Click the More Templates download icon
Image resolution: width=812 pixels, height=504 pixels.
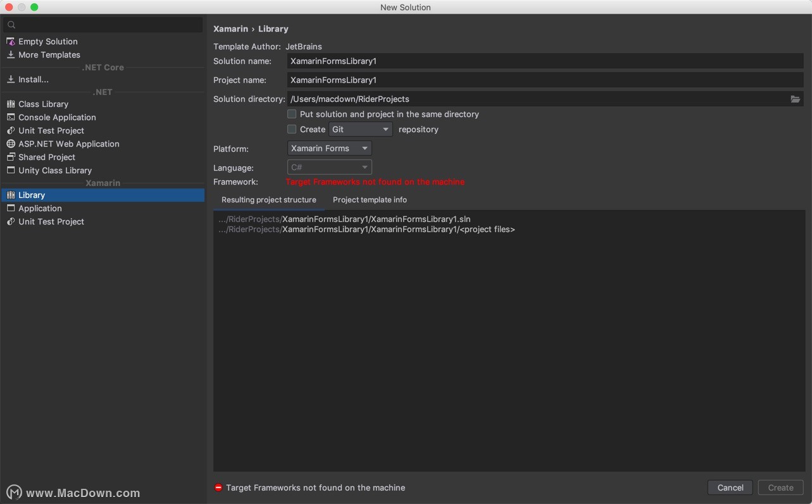[11, 54]
